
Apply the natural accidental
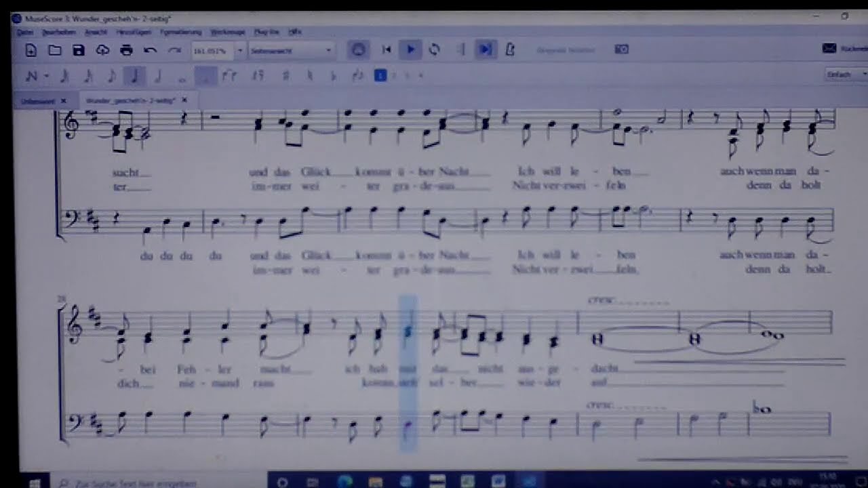click(310, 75)
